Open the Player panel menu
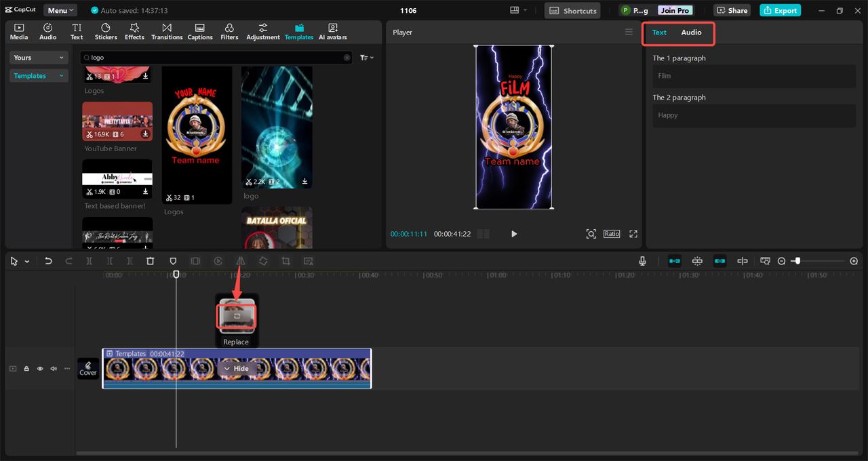This screenshot has width=868, height=461. pyautogui.click(x=629, y=32)
